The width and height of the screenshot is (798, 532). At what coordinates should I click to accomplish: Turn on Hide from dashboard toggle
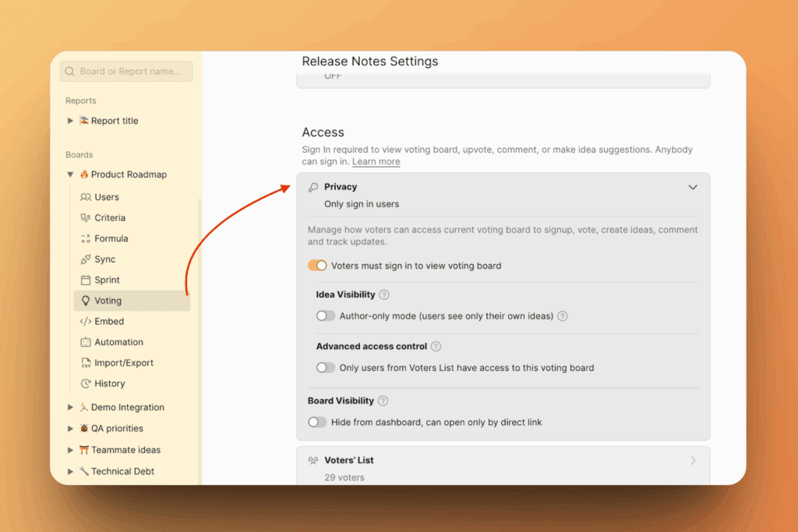click(317, 422)
